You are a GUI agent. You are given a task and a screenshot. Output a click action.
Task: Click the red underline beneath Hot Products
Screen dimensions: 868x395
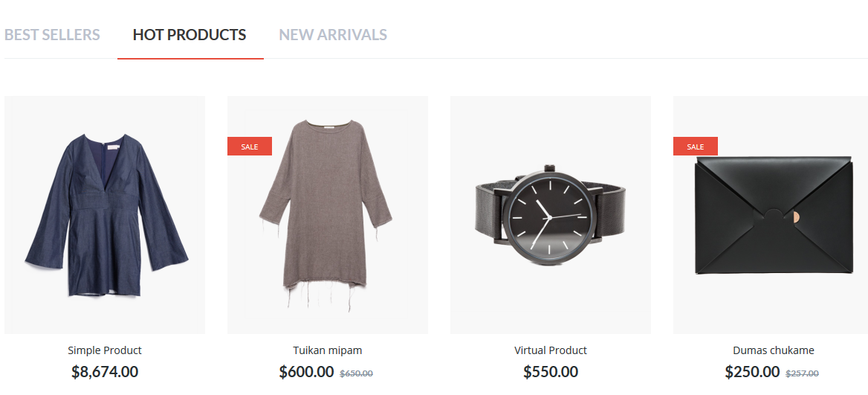(190, 58)
